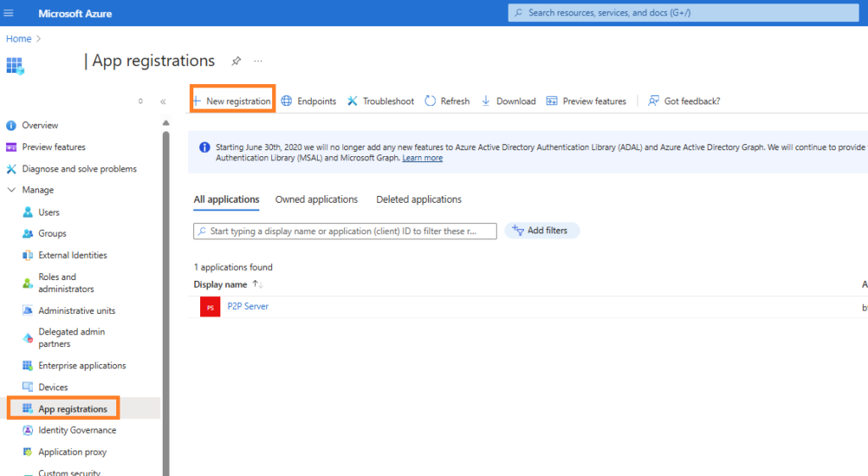Click the Groups people icon
This screenshot has height=476, width=868.
pyautogui.click(x=28, y=234)
